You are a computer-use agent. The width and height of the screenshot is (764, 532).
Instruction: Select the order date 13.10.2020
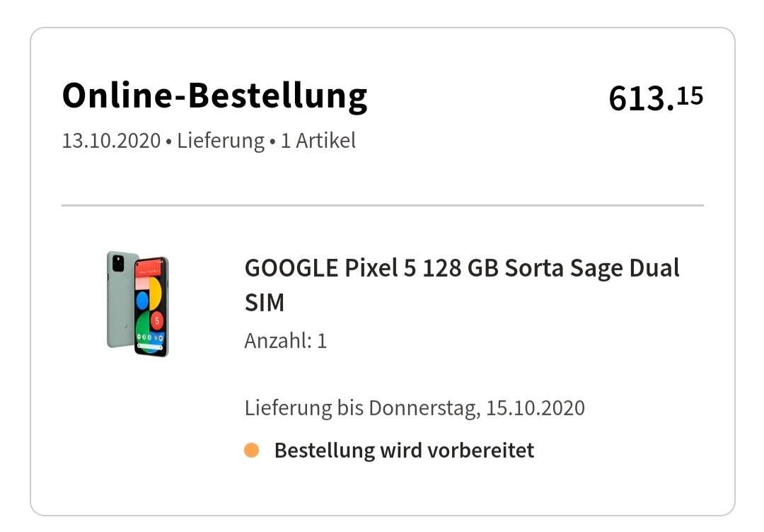(111, 141)
